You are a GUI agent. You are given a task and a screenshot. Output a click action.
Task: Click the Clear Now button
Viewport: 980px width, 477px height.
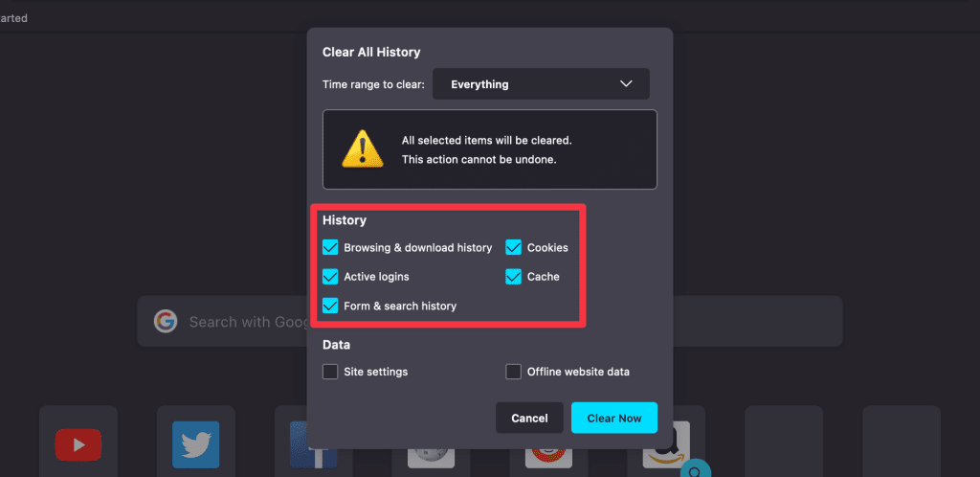coord(613,418)
